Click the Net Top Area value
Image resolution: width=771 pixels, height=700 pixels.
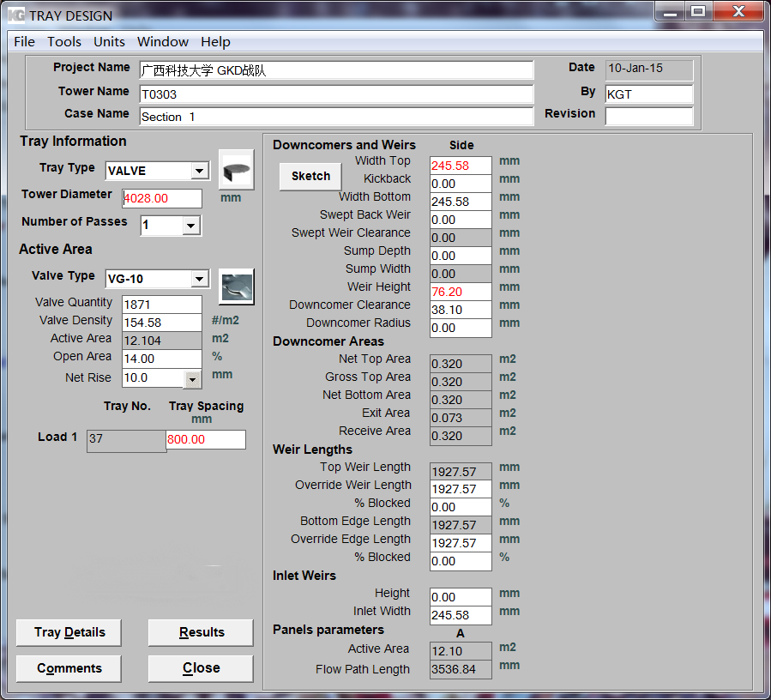click(x=461, y=364)
